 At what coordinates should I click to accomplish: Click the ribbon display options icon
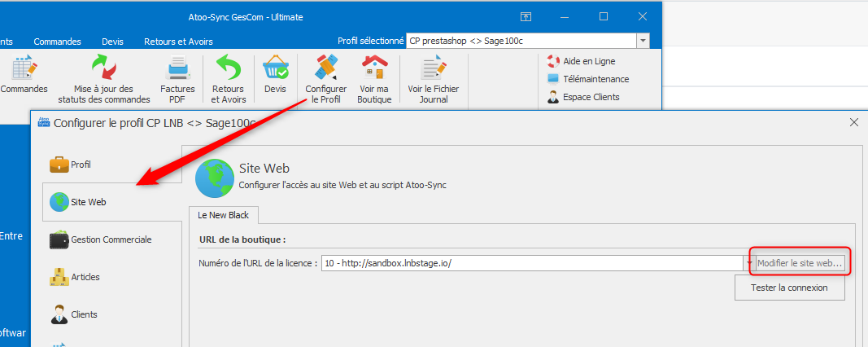526,17
